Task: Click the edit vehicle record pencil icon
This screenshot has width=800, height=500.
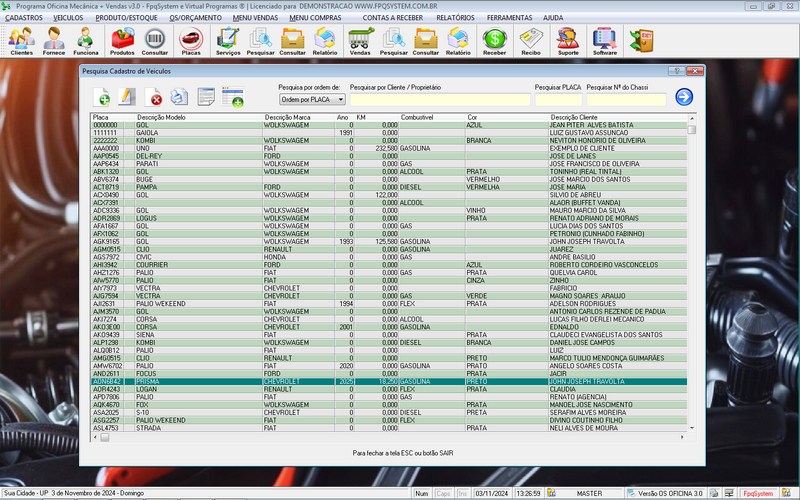Action: point(127,97)
